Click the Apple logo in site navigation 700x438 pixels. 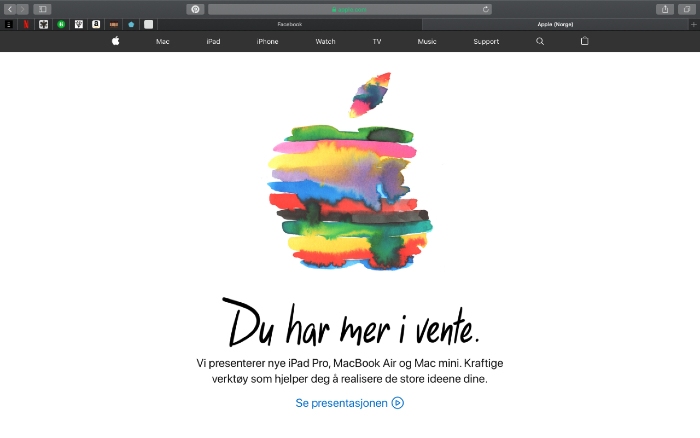coord(116,41)
